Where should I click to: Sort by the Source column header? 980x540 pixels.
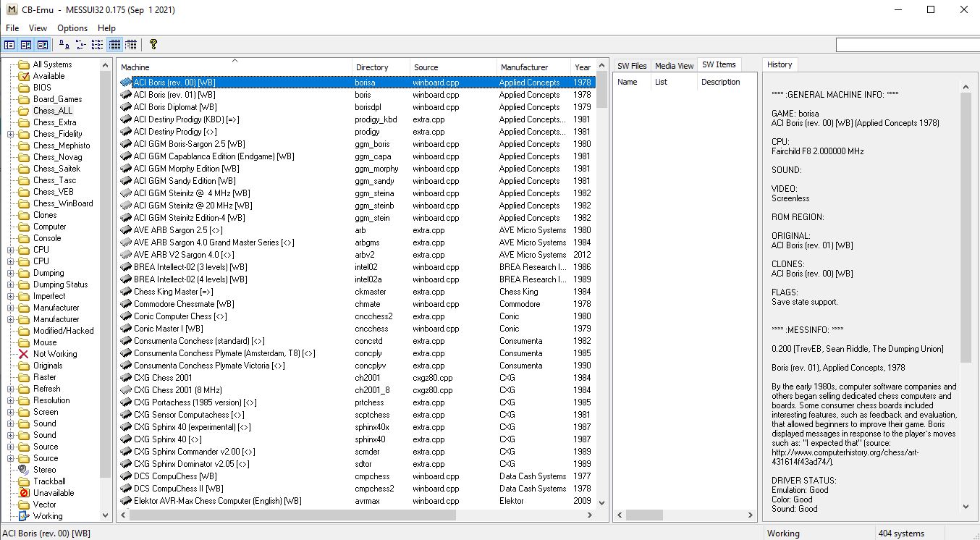point(454,67)
